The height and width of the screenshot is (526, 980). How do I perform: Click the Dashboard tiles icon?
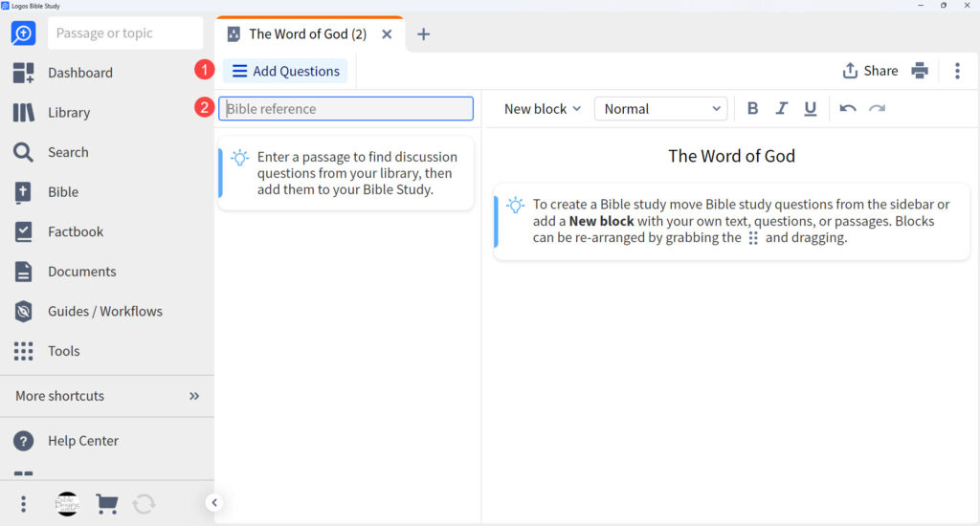24,73
